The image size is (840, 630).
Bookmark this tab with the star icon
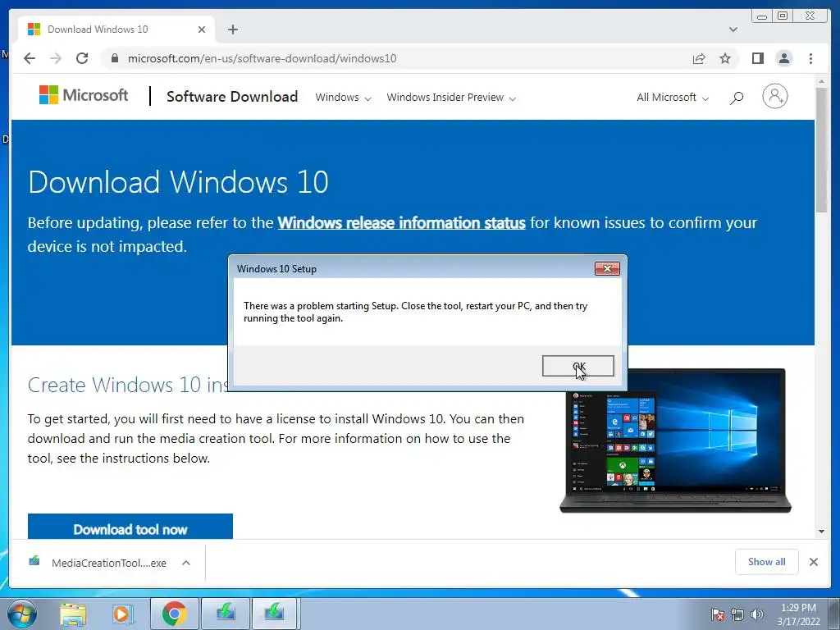pos(725,58)
